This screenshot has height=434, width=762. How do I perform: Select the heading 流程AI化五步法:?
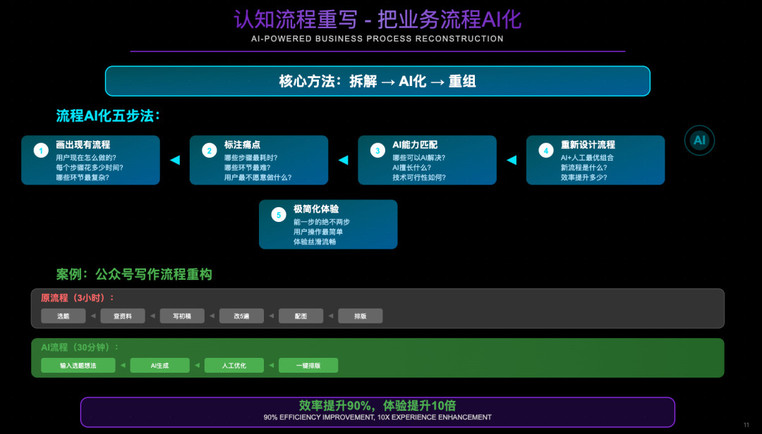tap(108, 116)
